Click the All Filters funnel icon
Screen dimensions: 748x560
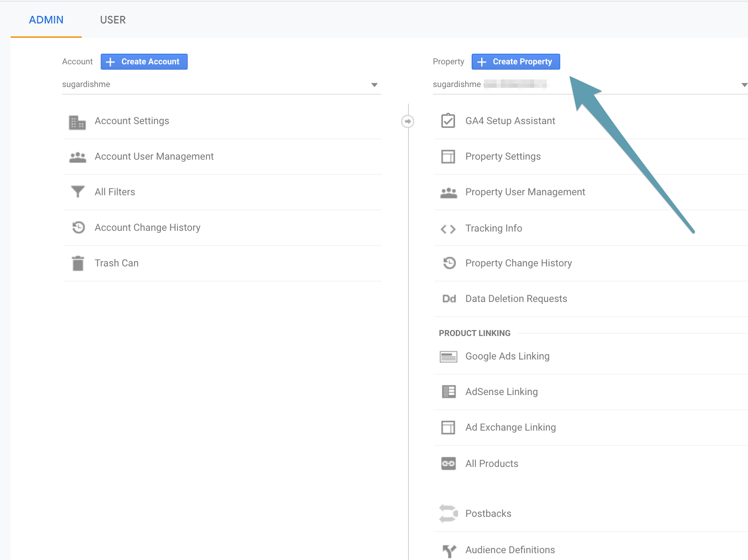pyautogui.click(x=78, y=192)
